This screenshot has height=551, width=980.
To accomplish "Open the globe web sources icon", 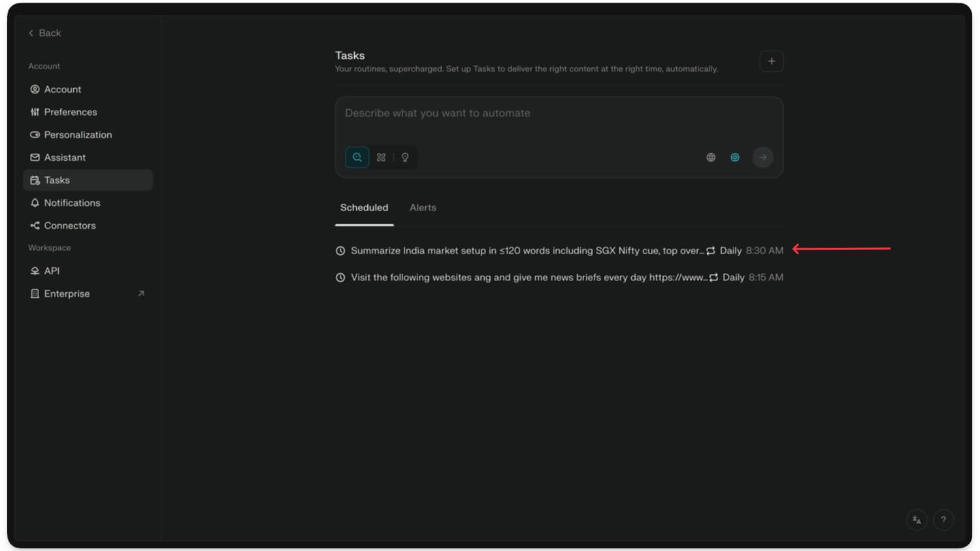I will pyautogui.click(x=710, y=157).
